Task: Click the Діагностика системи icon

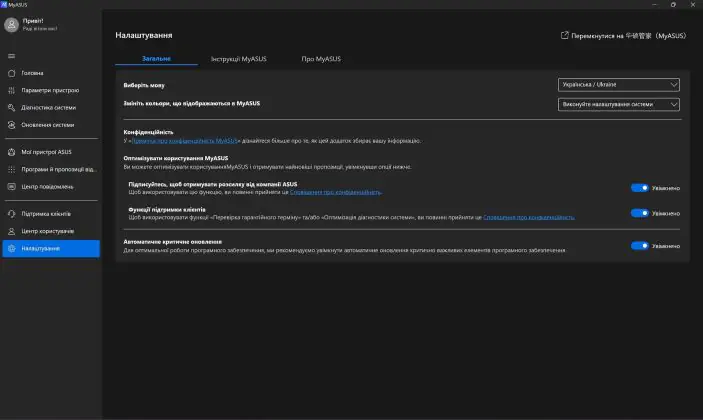Action: pos(12,108)
